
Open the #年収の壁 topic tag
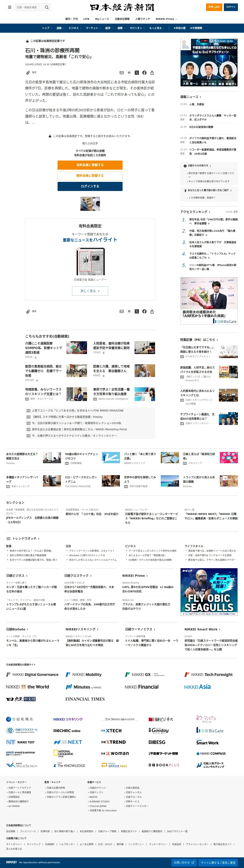pos(179,28)
